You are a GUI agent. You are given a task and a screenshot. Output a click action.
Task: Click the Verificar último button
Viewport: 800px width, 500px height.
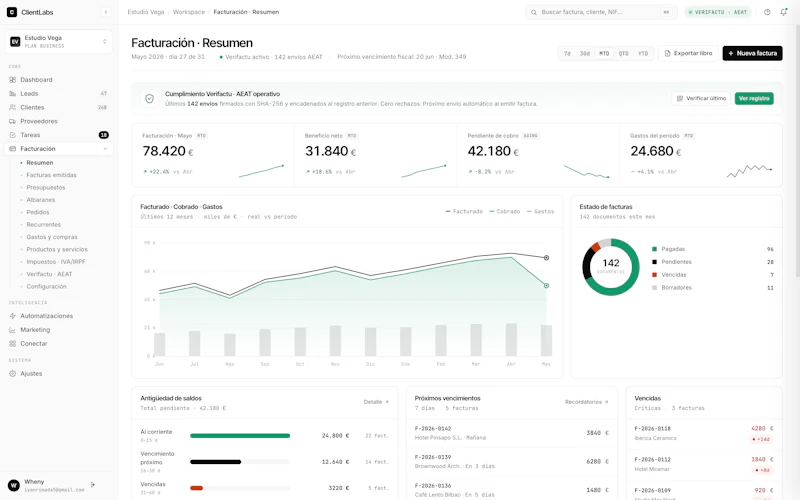[701, 98]
